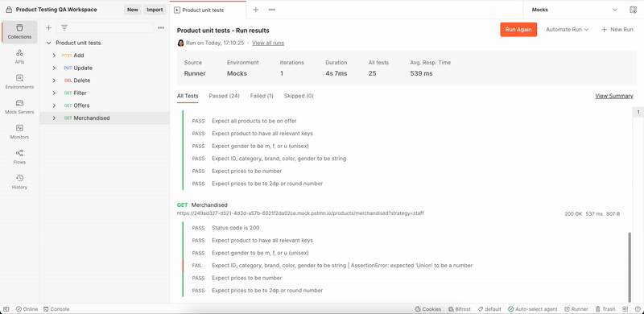The height and width of the screenshot is (314, 644).
Task: Expand the GET Merchandised request
Action: click(54, 118)
